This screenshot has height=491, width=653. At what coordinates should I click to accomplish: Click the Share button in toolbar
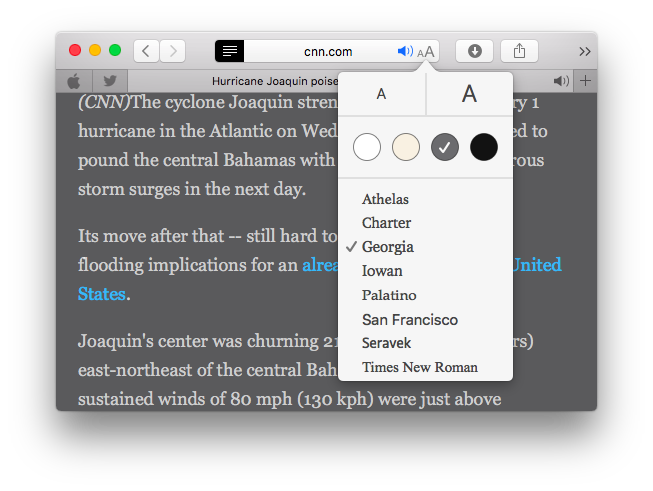click(519, 51)
